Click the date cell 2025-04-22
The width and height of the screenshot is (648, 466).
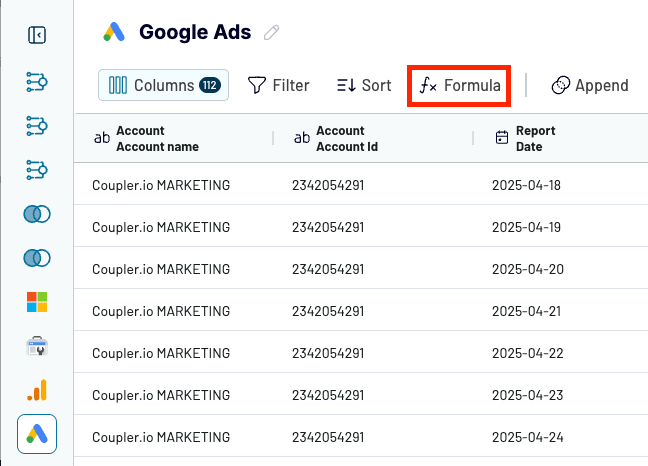click(x=528, y=353)
